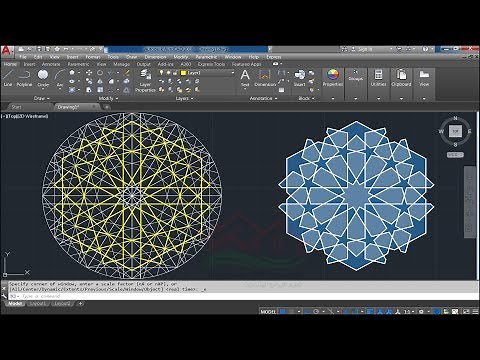Toggle ortho mode in status bar
Viewport: 480px width, 360px height.
pyautogui.click(x=307, y=312)
